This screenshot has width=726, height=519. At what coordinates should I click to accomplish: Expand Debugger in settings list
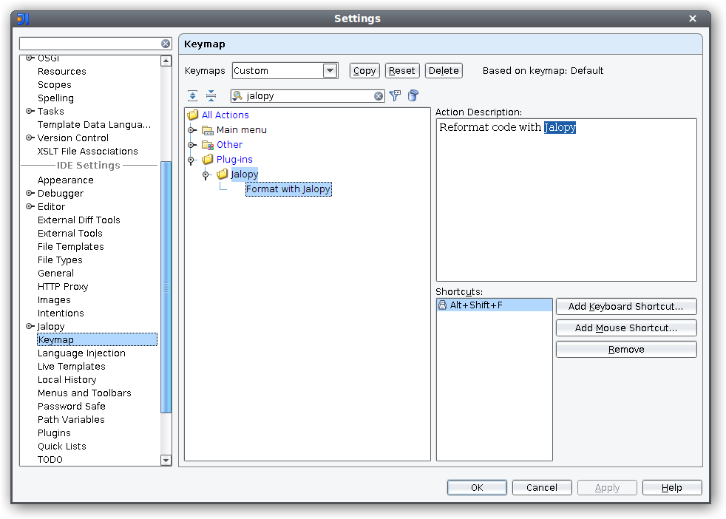click(30, 193)
